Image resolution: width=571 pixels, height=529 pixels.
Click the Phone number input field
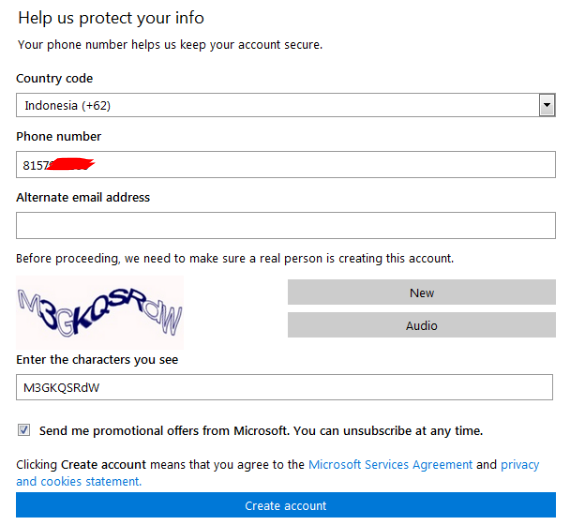pos(286,165)
